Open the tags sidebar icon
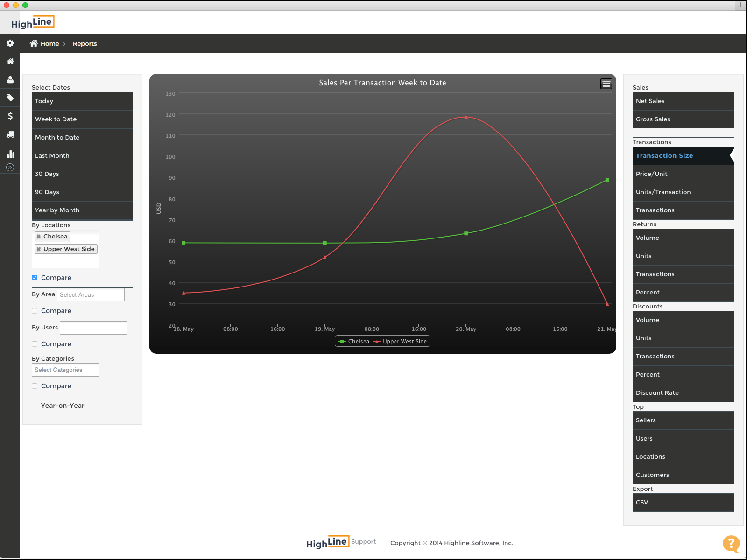747x560 pixels. click(x=10, y=98)
